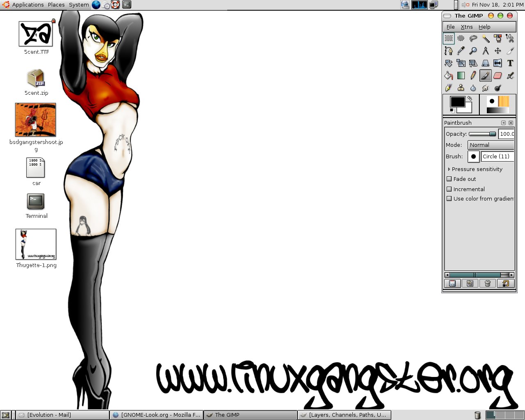Image resolution: width=525 pixels, height=420 pixels.
Task: Click the Save tool options button
Action: (452, 283)
